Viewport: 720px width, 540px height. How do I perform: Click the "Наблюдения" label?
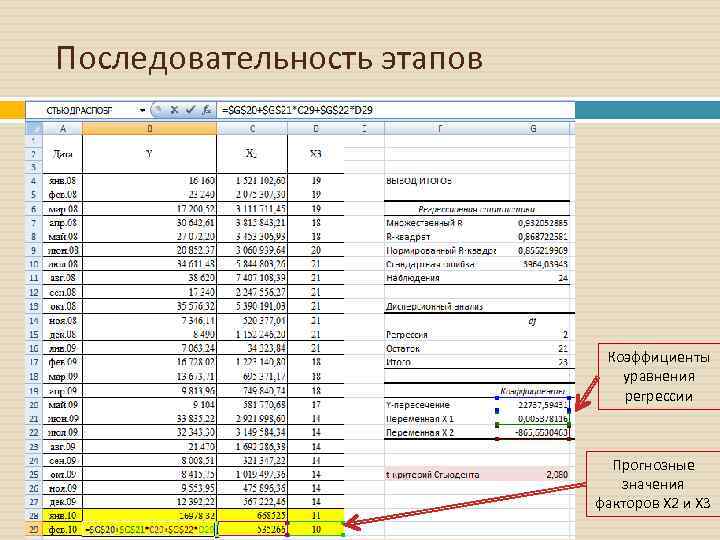click(x=413, y=278)
